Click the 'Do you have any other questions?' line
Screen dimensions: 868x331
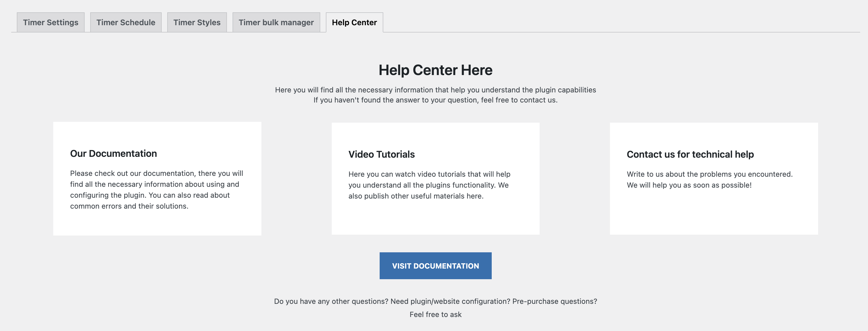click(435, 301)
